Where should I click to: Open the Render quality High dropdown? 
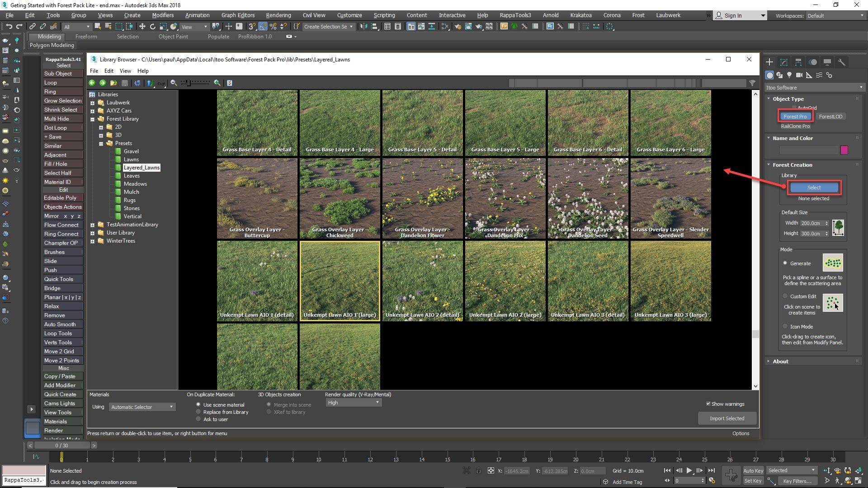pos(377,403)
